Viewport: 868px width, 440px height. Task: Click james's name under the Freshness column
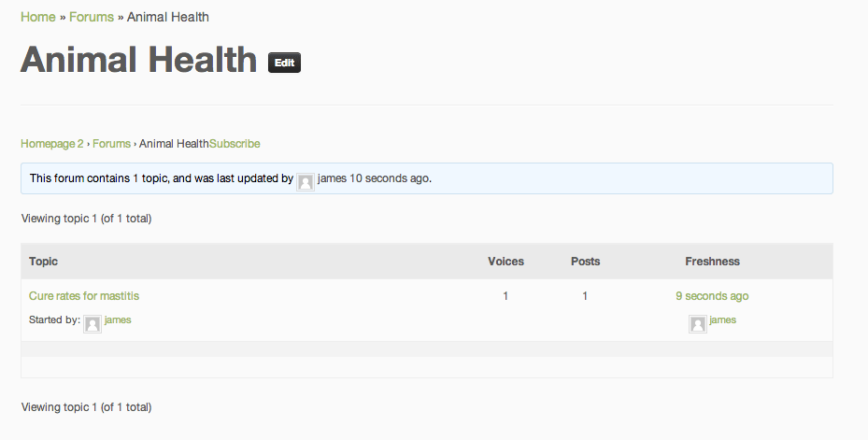coord(722,319)
